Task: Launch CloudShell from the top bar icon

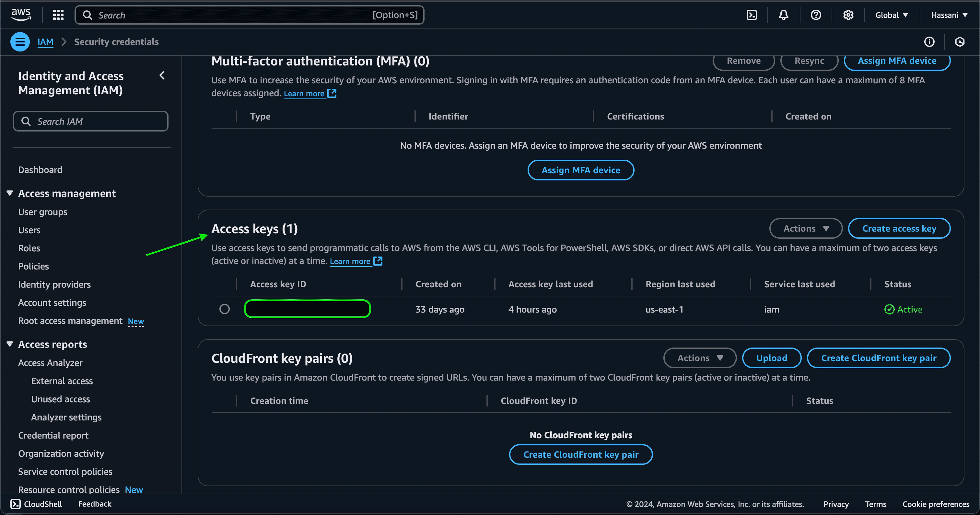Action: (751, 15)
